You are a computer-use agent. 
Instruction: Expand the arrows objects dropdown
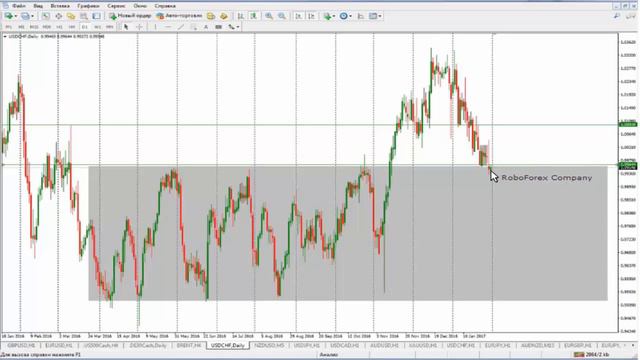[x=238, y=27]
